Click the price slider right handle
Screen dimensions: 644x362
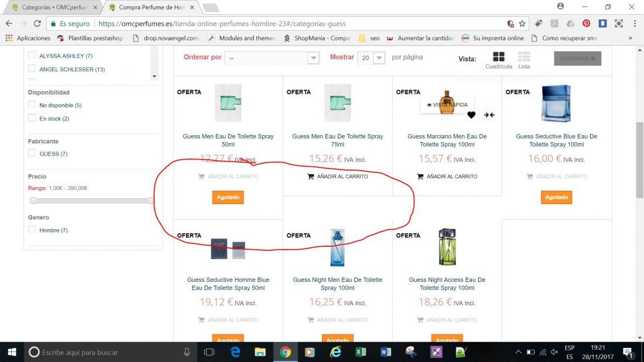coord(151,200)
